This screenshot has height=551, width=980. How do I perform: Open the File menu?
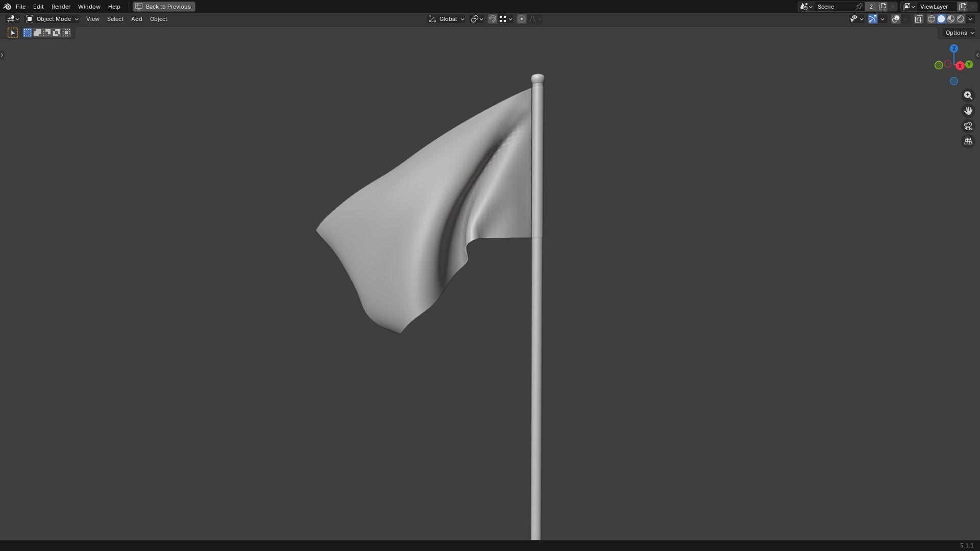(20, 7)
